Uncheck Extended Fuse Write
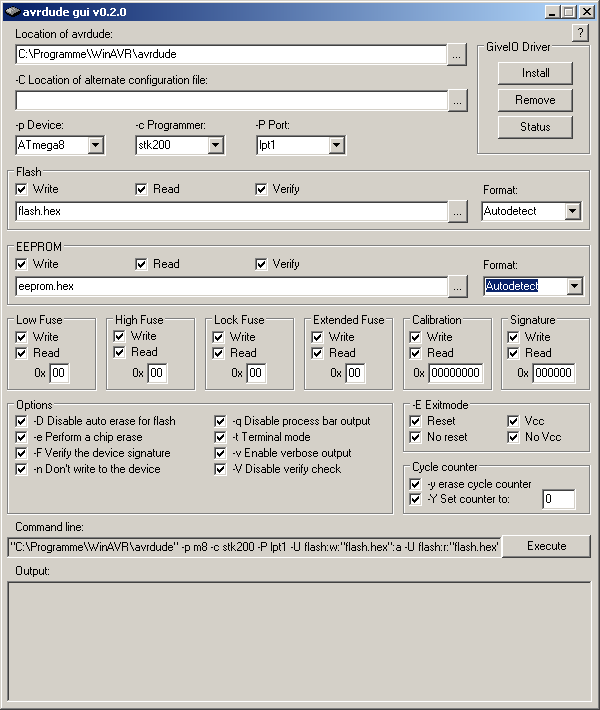 point(317,337)
